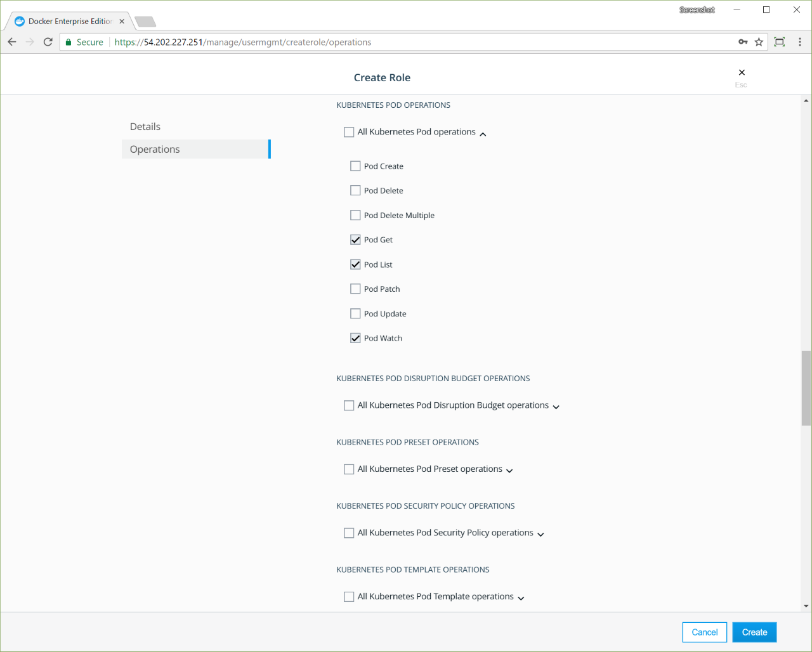Uncheck the Pod Watch checkbox
812x652 pixels.
355,338
